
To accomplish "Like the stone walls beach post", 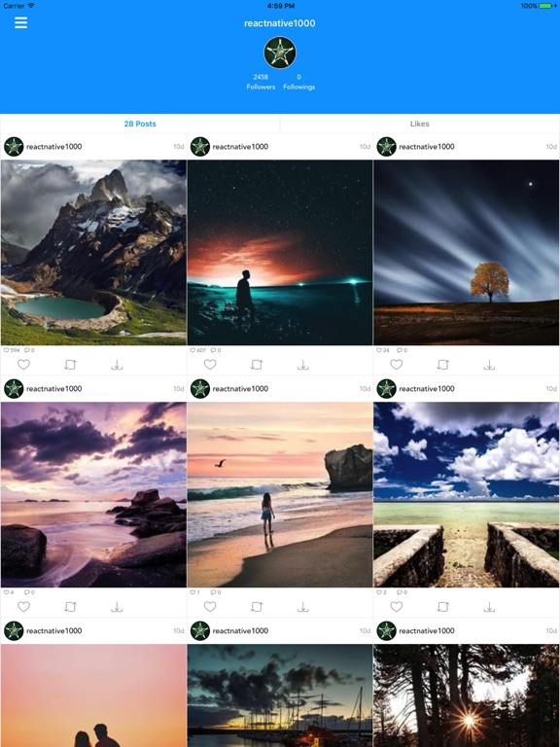I will (397, 607).
